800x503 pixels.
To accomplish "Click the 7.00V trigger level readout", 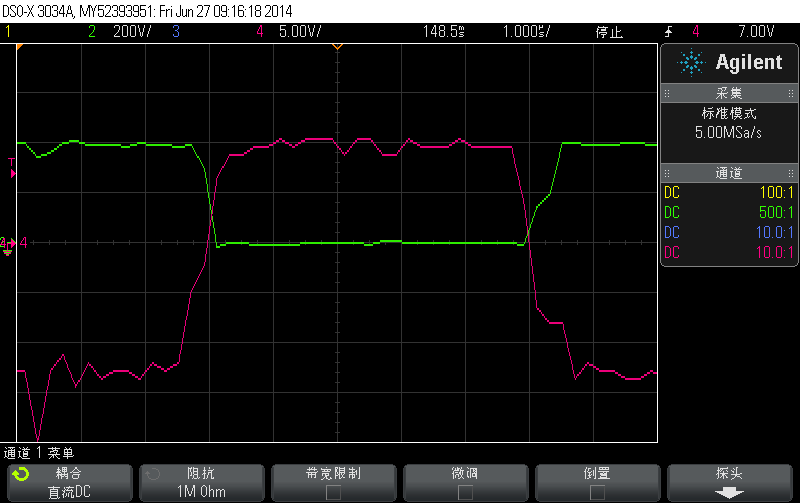I will tap(756, 32).
